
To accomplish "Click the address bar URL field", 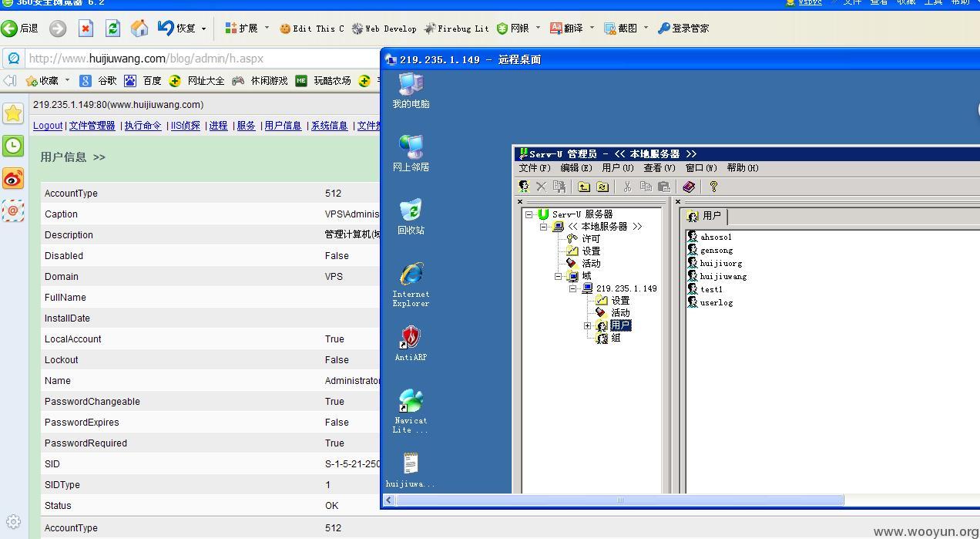I will 202,59.
